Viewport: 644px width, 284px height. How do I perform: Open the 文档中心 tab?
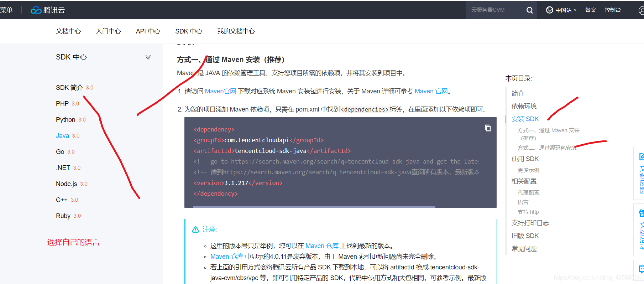(68, 31)
